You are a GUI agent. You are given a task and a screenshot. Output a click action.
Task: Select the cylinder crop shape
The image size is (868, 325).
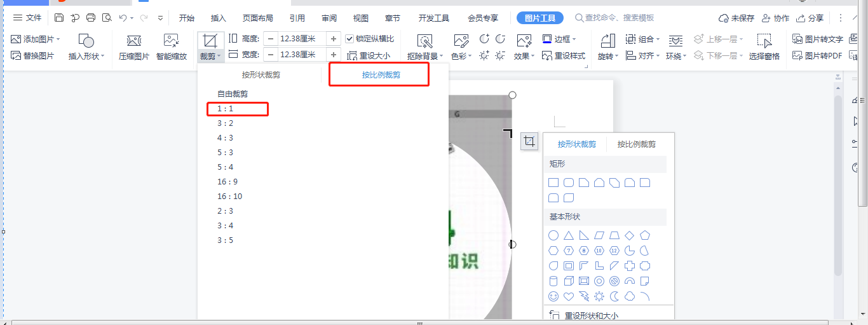(553, 281)
